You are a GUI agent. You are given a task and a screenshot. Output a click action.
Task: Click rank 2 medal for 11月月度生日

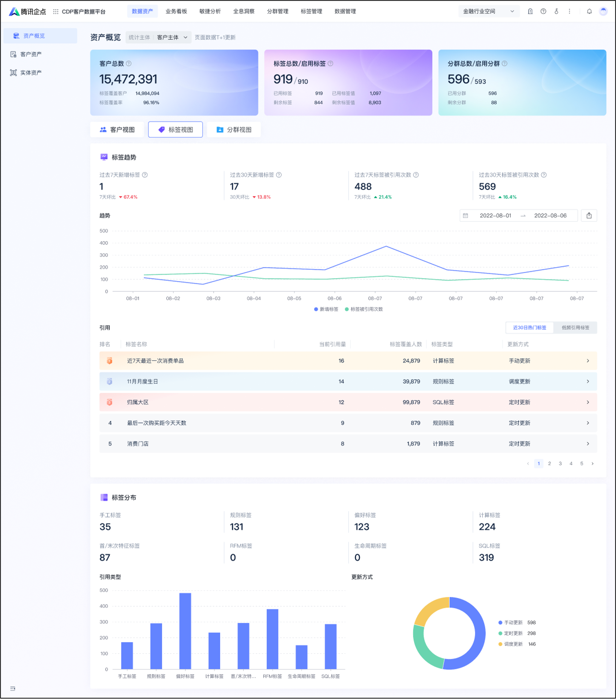coord(109,381)
